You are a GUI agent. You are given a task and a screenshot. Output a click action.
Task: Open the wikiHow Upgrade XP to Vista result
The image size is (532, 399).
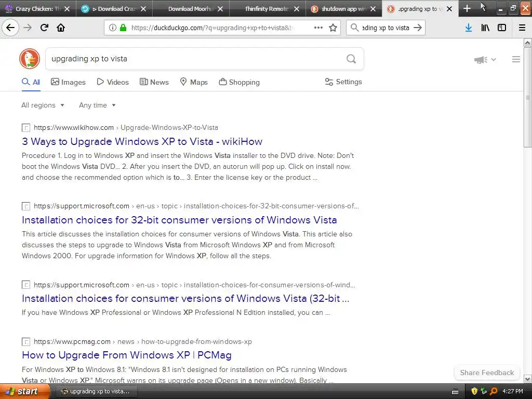click(142, 141)
